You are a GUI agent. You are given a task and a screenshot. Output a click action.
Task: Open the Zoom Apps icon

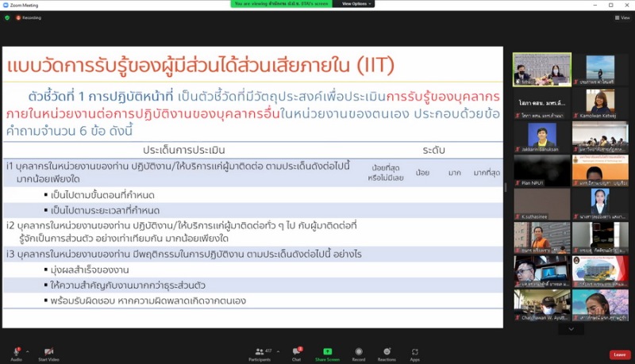tap(414, 352)
